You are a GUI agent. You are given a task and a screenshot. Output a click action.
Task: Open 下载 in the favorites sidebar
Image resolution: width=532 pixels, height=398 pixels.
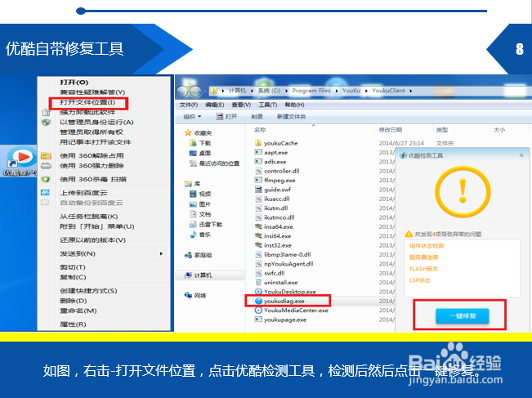205,143
